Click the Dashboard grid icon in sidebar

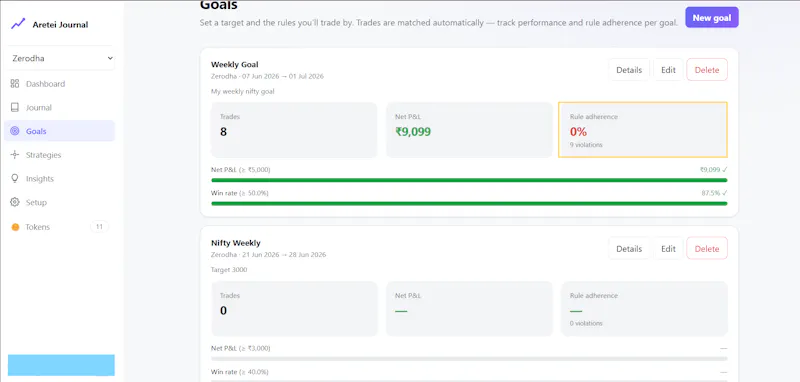tap(15, 84)
